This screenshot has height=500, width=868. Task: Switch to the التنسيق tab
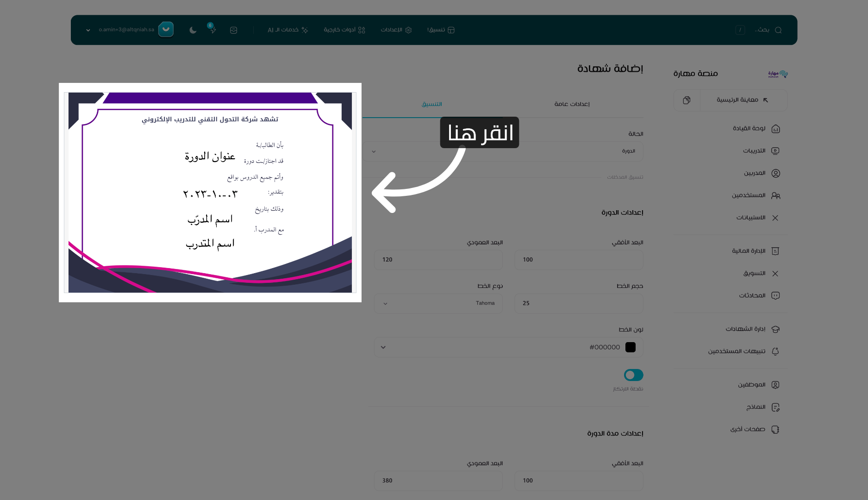coord(431,104)
